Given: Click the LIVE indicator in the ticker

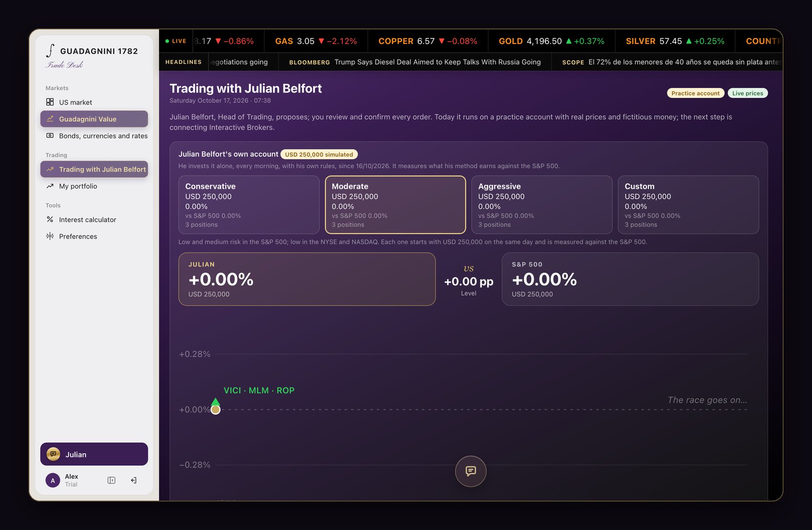Looking at the screenshot, I should (x=176, y=41).
